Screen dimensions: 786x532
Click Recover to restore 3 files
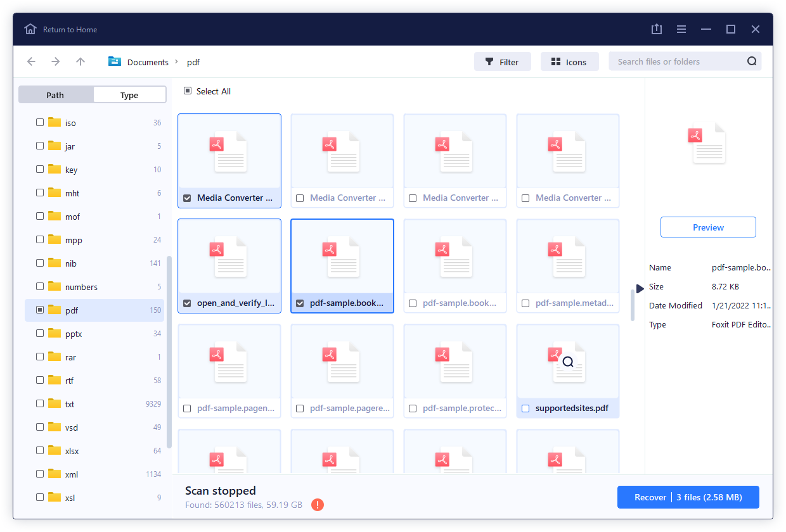point(688,497)
